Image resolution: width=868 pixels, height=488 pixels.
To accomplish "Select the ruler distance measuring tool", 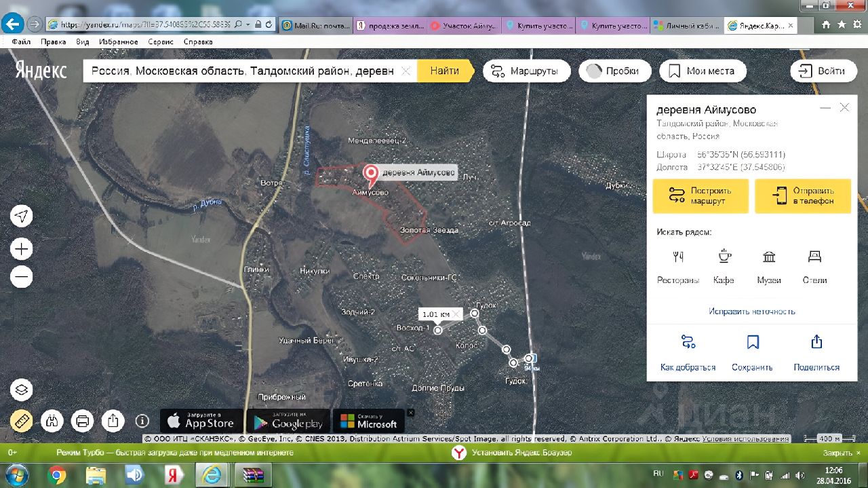I will 22,421.
